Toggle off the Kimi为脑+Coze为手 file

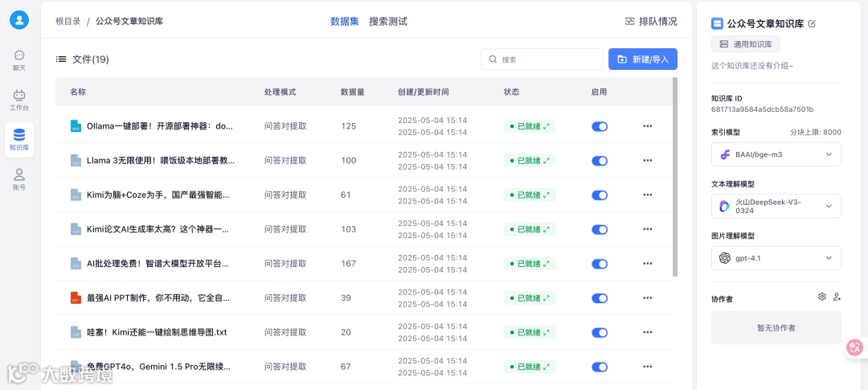pyautogui.click(x=600, y=195)
